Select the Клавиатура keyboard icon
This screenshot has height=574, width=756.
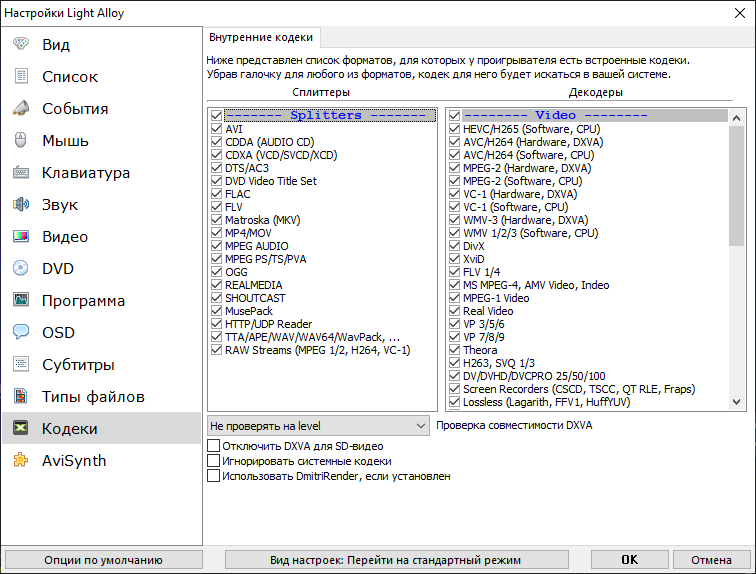[x=21, y=172]
